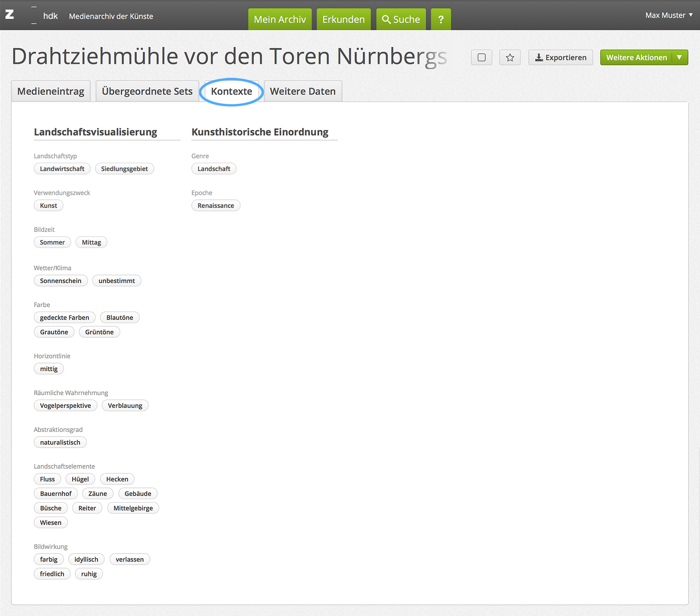
Task: Select the Weitere Daten tab
Action: (303, 91)
